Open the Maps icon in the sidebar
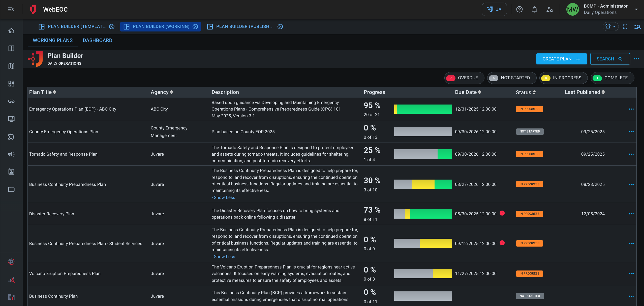Image resolution: width=644 pixels, height=306 pixels. coord(11,66)
